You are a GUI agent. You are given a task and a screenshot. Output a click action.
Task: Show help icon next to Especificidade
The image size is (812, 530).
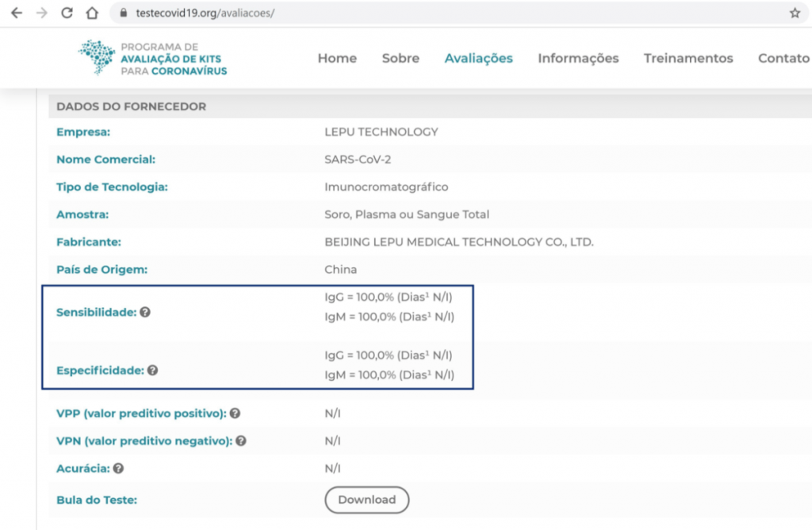(x=152, y=370)
